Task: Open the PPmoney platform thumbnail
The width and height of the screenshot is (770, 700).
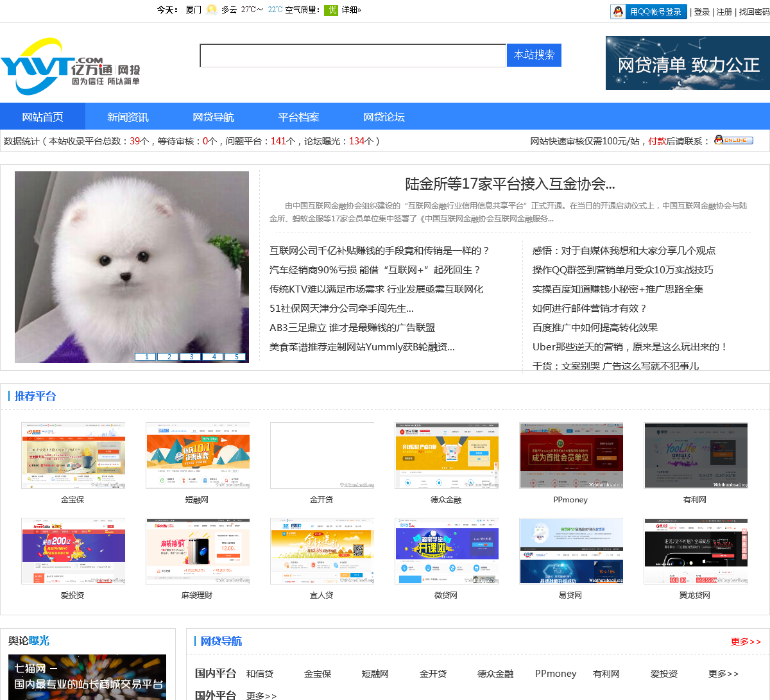Action: click(x=571, y=456)
